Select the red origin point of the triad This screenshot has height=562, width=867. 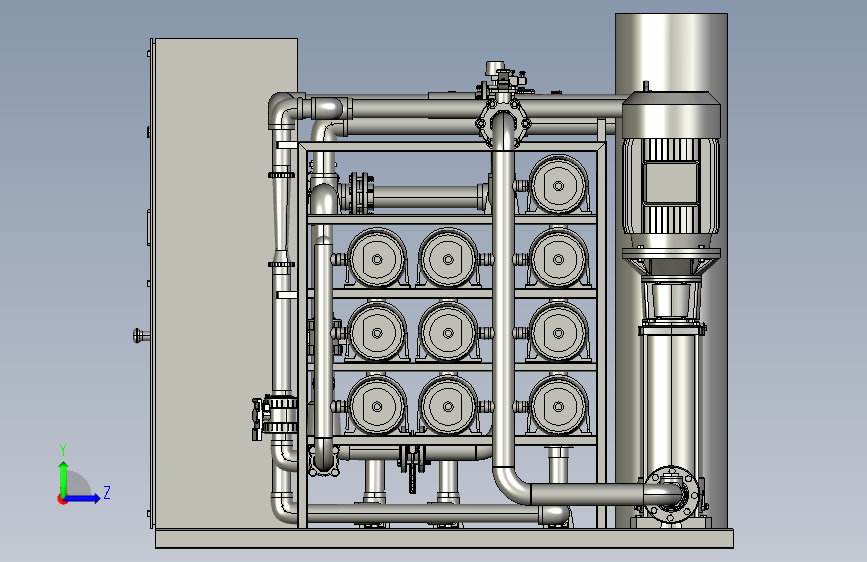pos(62,499)
